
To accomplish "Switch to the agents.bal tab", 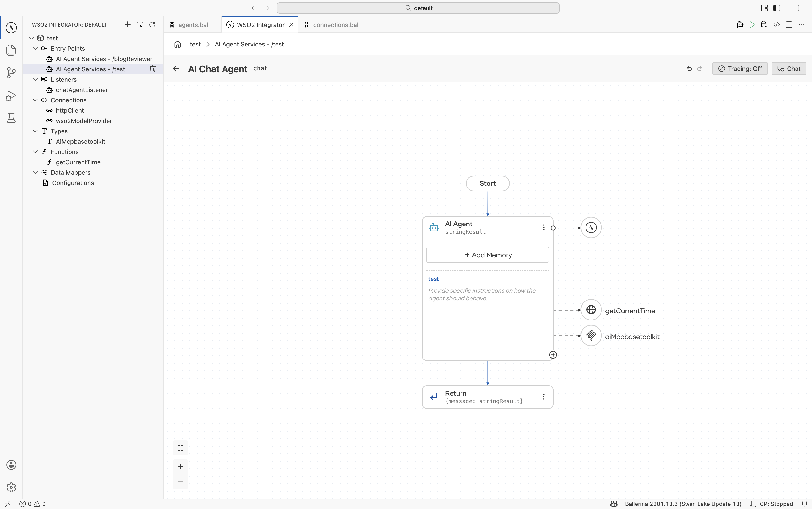I will (193, 25).
